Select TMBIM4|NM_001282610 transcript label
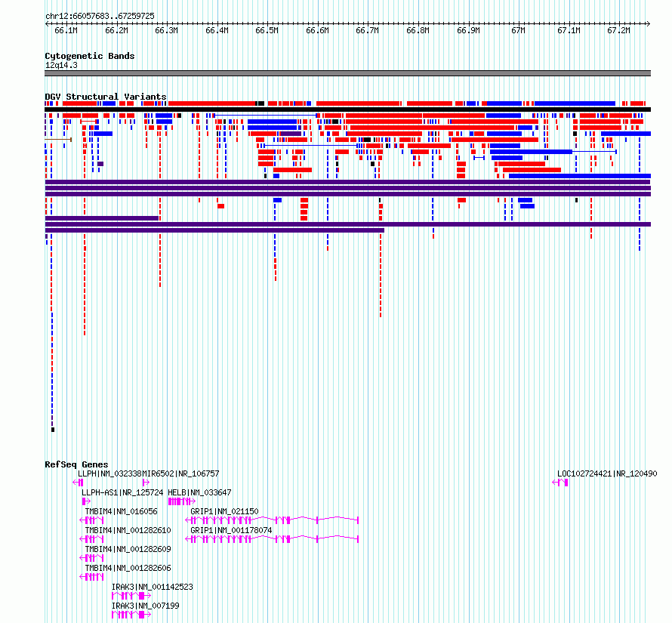The height and width of the screenshot is (623, 672). [x=128, y=530]
